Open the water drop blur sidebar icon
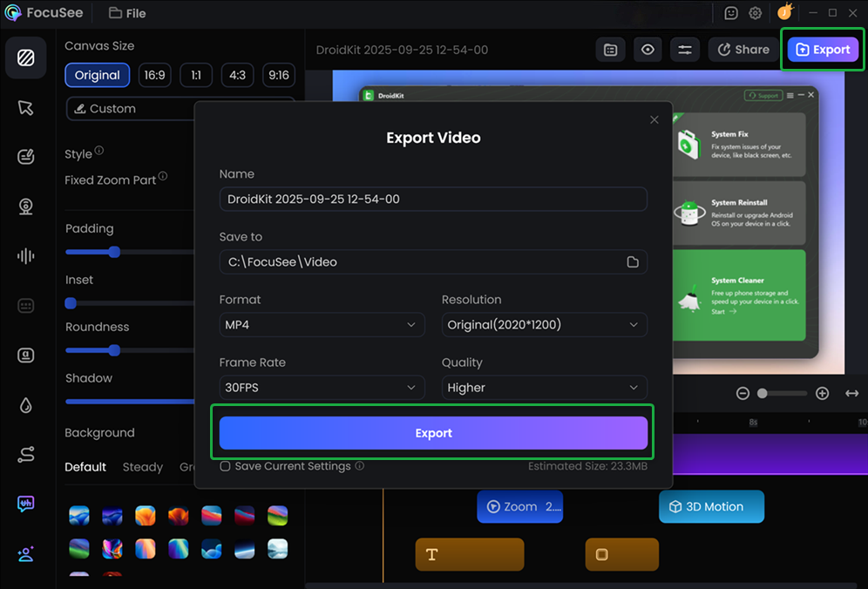The width and height of the screenshot is (868, 589). (25, 405)
